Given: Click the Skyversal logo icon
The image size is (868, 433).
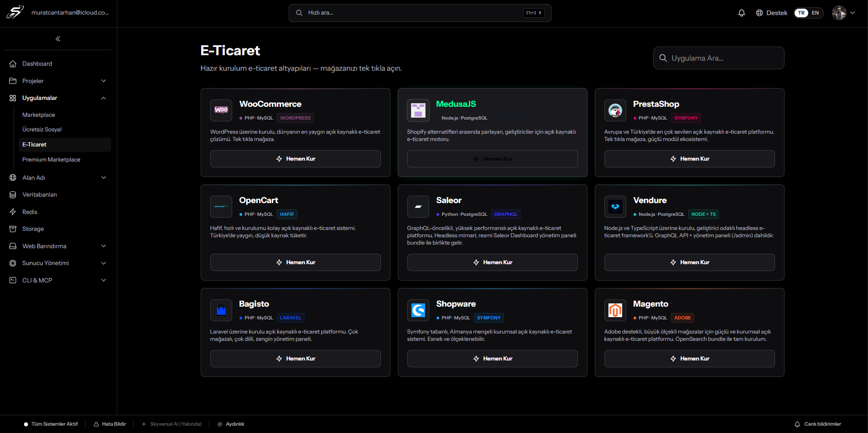Looking at the screenshot, I should coord(15,12).
